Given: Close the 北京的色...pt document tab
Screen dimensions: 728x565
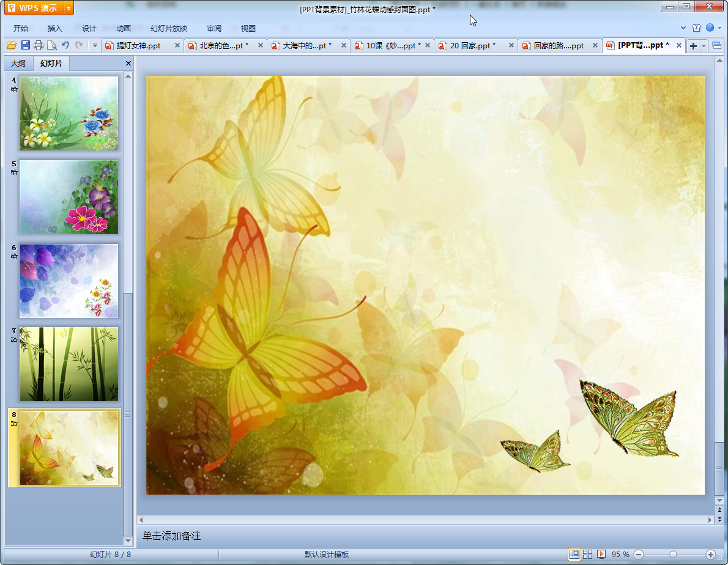Looking at the screenshot, I should (x=261, y=45).
